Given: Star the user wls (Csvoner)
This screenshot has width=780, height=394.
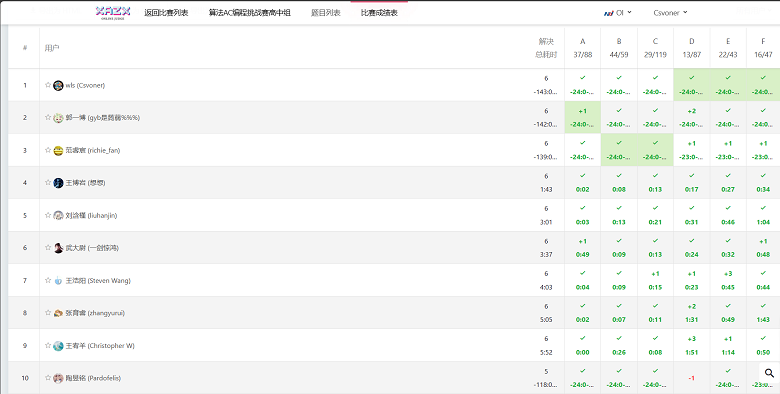Looking at the screenshot, I should click(48, 85).
